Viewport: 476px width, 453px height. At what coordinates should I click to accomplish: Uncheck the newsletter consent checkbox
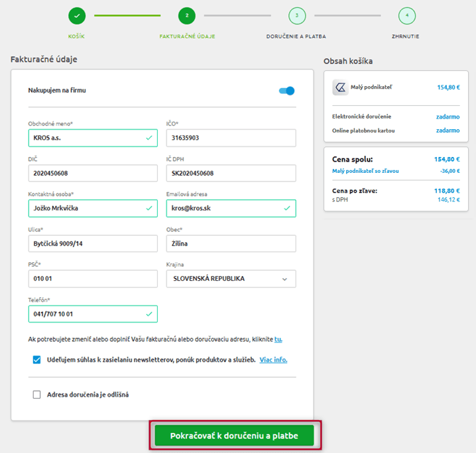pyautogui.click(x=36, y=360)
